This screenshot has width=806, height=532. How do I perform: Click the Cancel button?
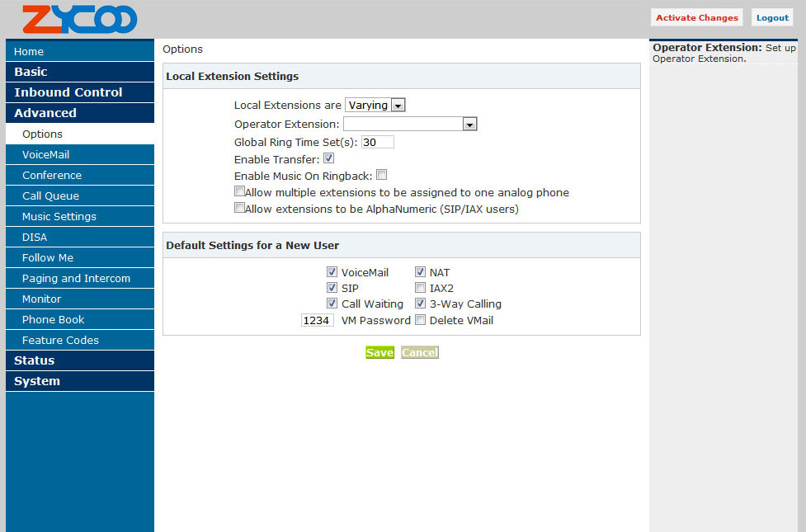(420, 352)
